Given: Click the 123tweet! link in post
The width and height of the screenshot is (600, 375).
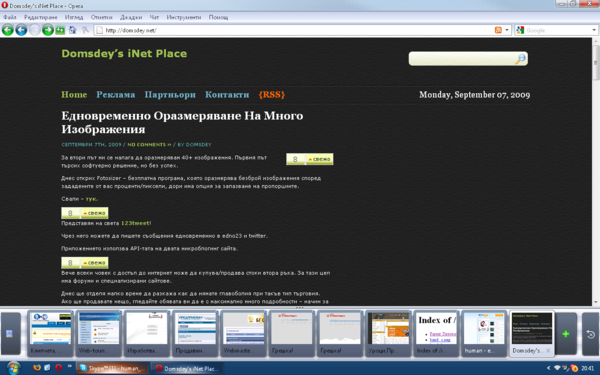Looking at the screenshot, I should point(136,223).
